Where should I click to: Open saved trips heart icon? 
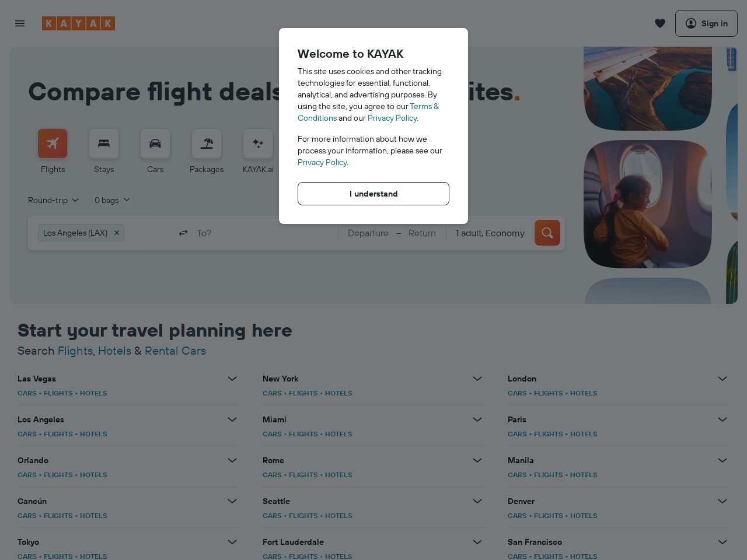[x=660, y=23]
